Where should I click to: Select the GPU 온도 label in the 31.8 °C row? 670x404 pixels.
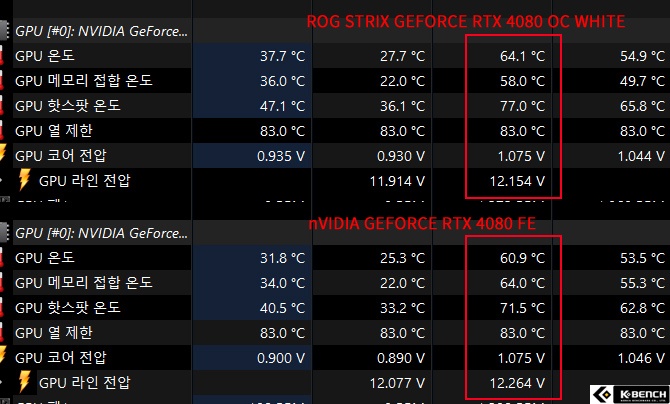coord(45,258)
